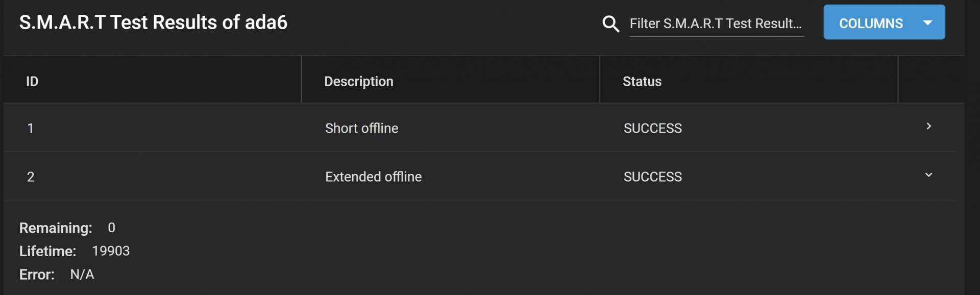Screen dimensions: 980x295
Task: Click the Error N/A value
Action: [82, 275]
